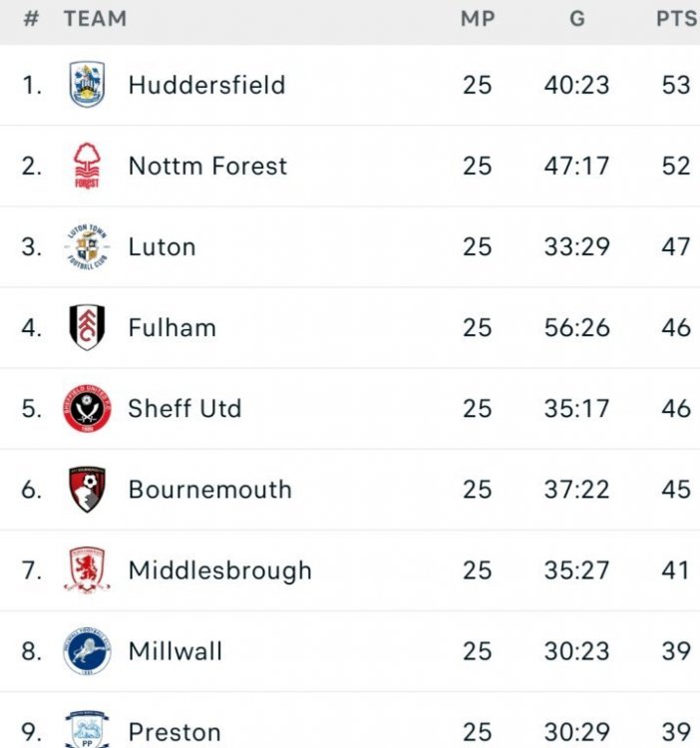
Task: Click the Middlesbrough lion crest
Action: point(87,570)
